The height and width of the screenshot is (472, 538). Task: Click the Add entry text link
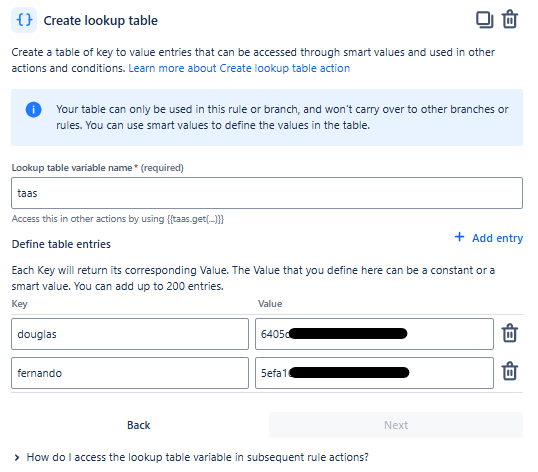[498, 238]
